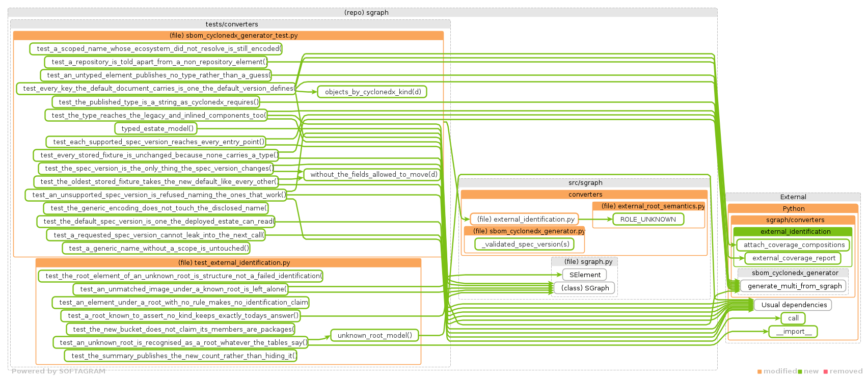868x378 pixels.
Task: Select test_the_type_reaches_the_legacy node
Action: pos(156,115)
